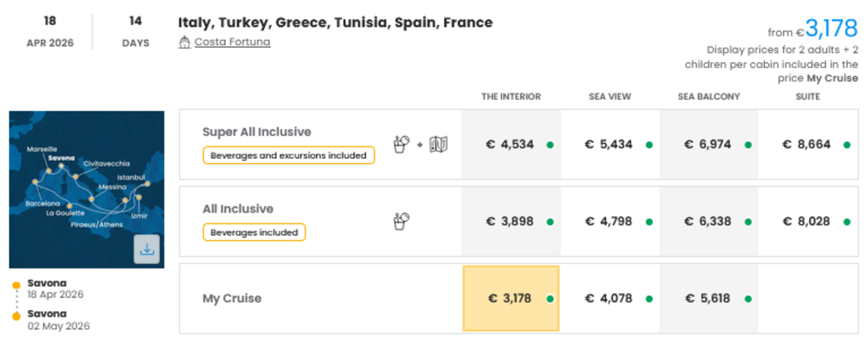Pick All Inclusive sea balcony €6,338
This screenshot has width=868, height=359.
coord(708,221)
